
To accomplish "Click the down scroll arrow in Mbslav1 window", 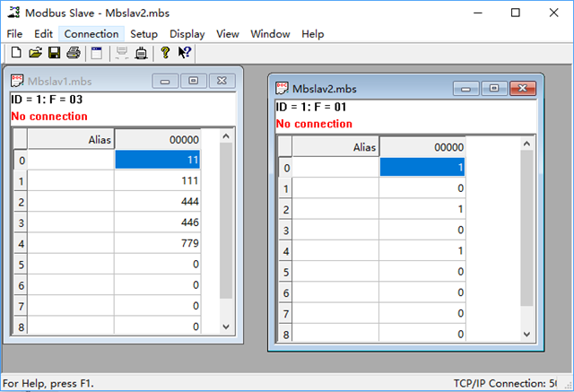I will [x=226, y=327].
